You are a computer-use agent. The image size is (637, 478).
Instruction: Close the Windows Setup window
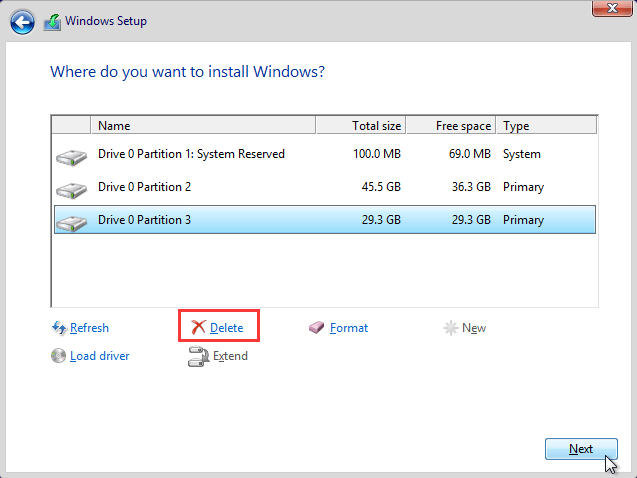click(612, 8)
